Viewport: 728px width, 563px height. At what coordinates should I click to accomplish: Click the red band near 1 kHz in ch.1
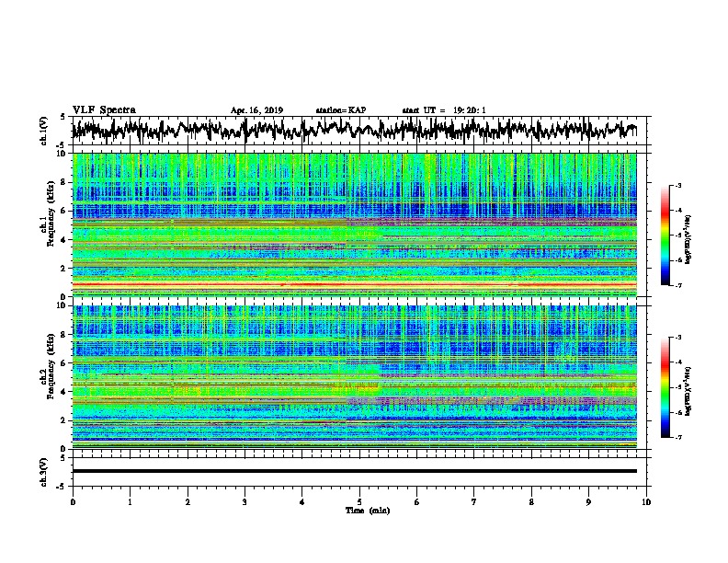pyautogui.click(x=355, y=284)
